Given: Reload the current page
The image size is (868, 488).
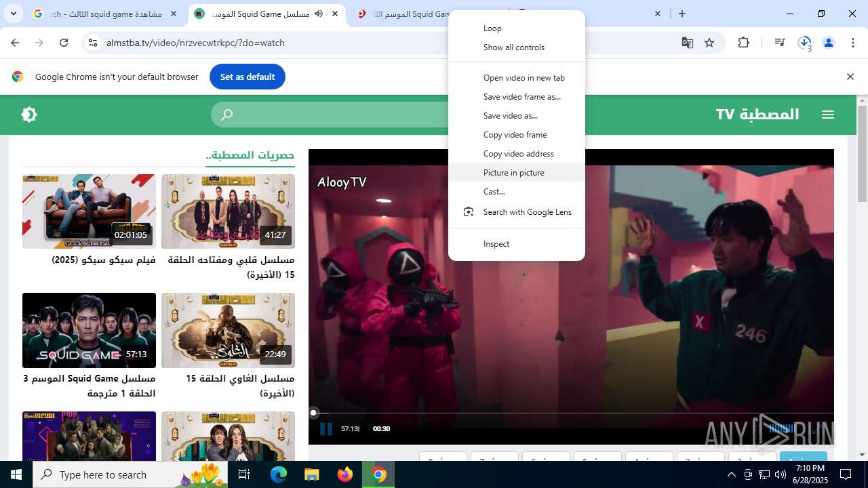Looking at the screenshot, I should click(x=64, y=43).
